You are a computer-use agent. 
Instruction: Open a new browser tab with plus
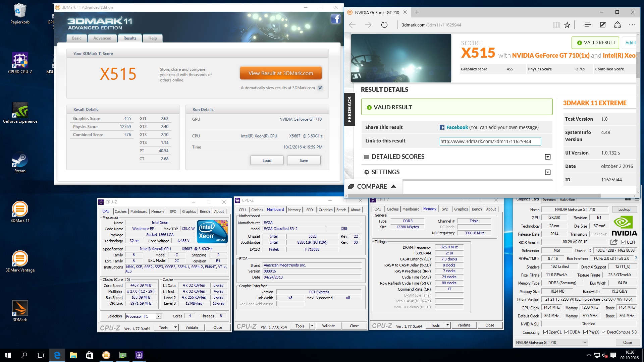[x=417, y=12]
